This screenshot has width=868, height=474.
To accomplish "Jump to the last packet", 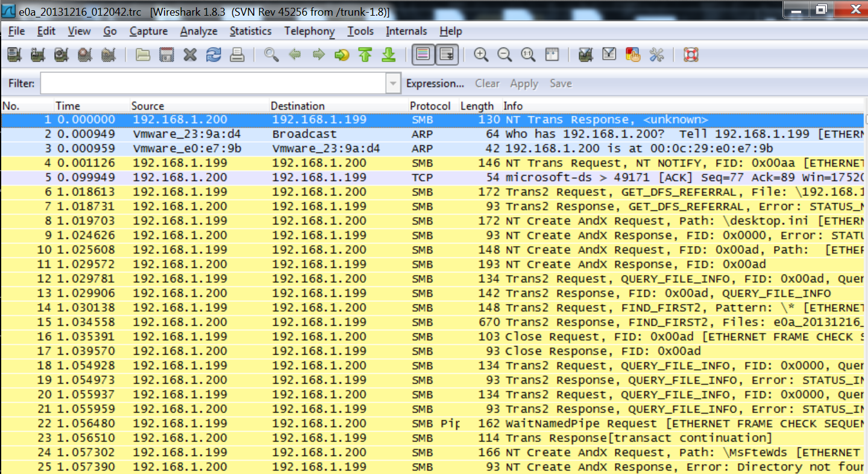I will [x=389, y=55].
